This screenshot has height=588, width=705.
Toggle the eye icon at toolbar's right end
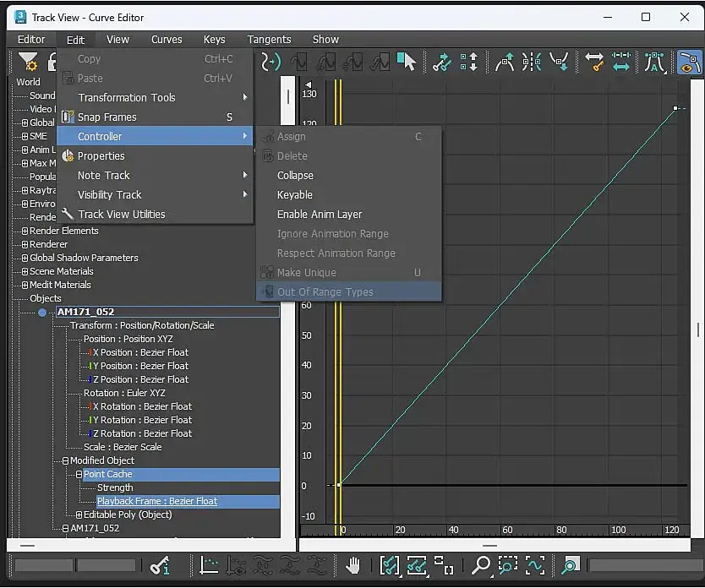[x=689, y=62]
